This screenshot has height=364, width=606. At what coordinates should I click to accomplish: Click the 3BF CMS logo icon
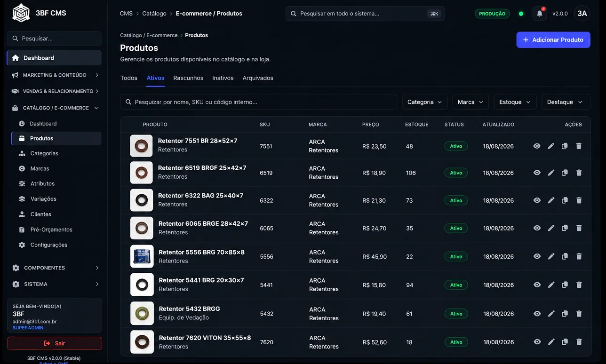21,13
